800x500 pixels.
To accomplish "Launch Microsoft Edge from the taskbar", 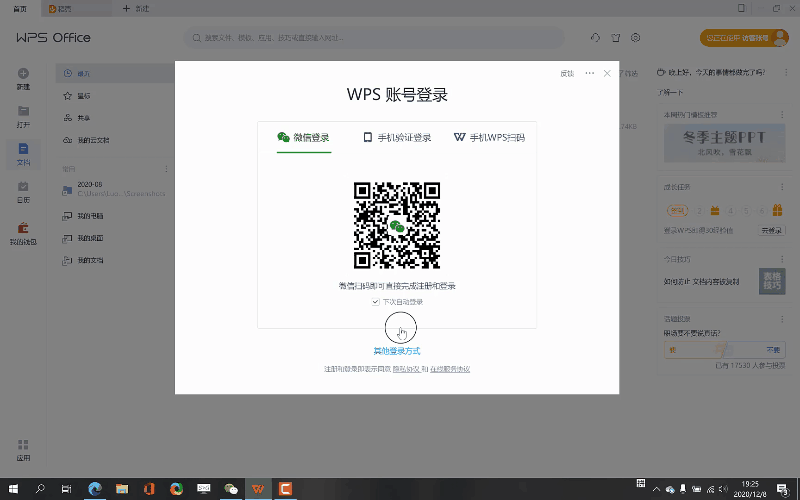I will coord(95,489).
